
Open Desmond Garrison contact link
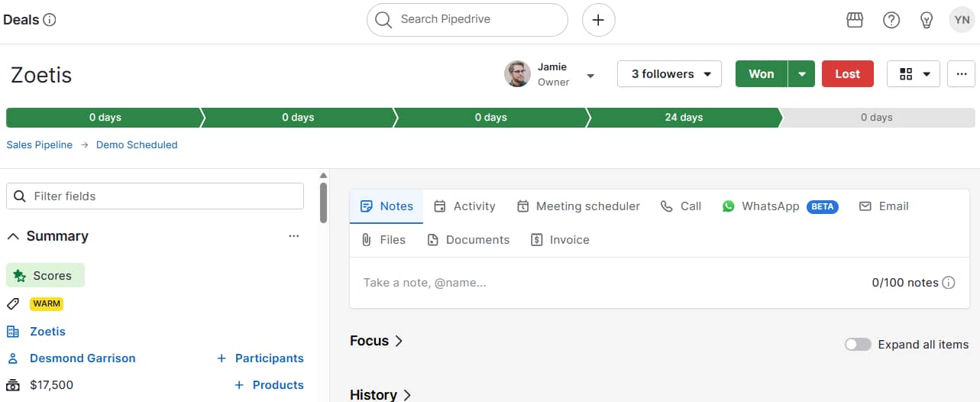(82, 358)
